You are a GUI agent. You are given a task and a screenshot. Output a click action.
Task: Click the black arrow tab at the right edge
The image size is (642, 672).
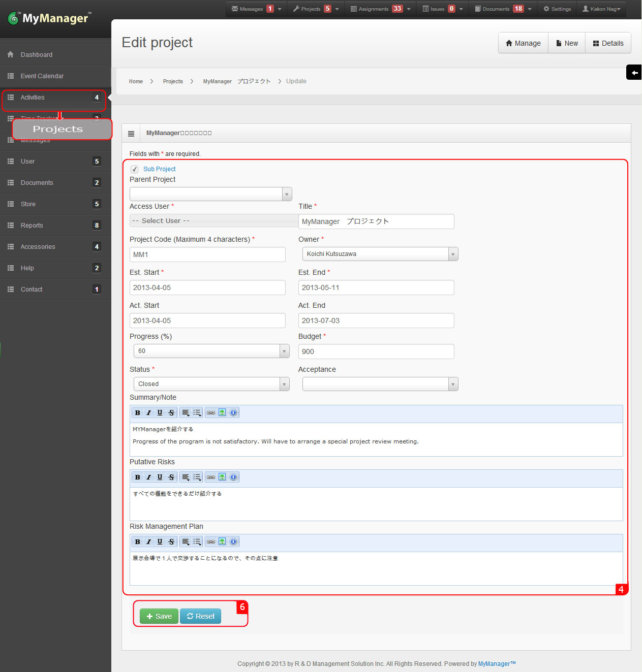click(633, 72)
